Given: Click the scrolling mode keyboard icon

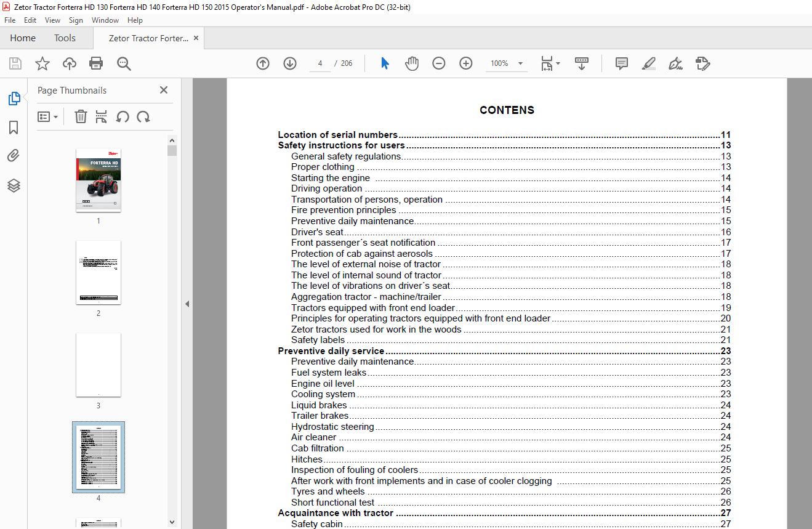Looking at the screenshot, I should 582,63.
